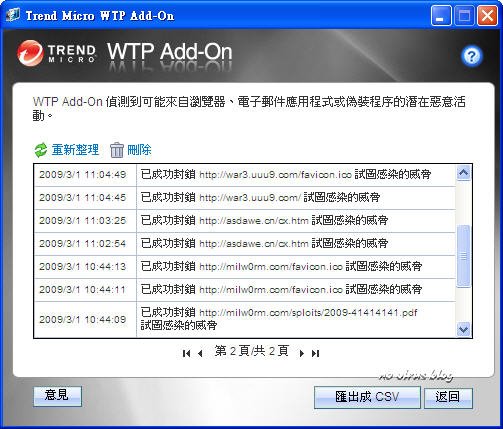Click milw0rm.com/favicon.ico entry at 10:44:11
This screenshot has height=429, width=503.
point(282,289)
